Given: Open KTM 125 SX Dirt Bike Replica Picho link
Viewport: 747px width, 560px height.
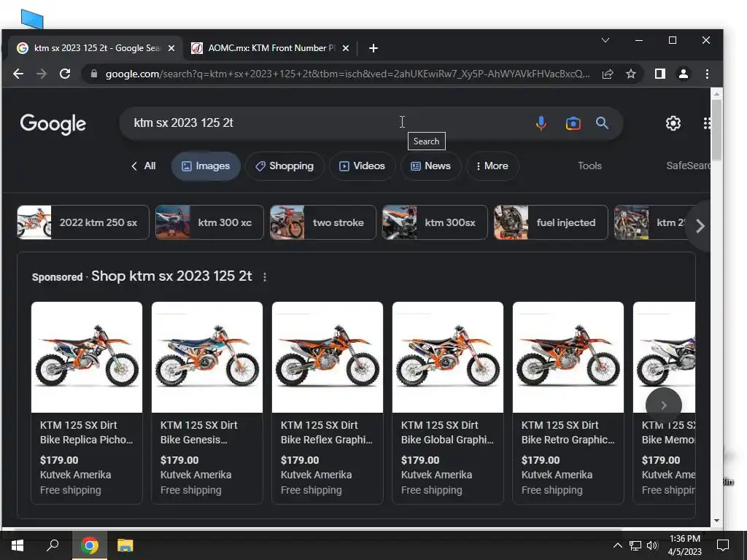Looking at the screenshot, I should [86, 432].
